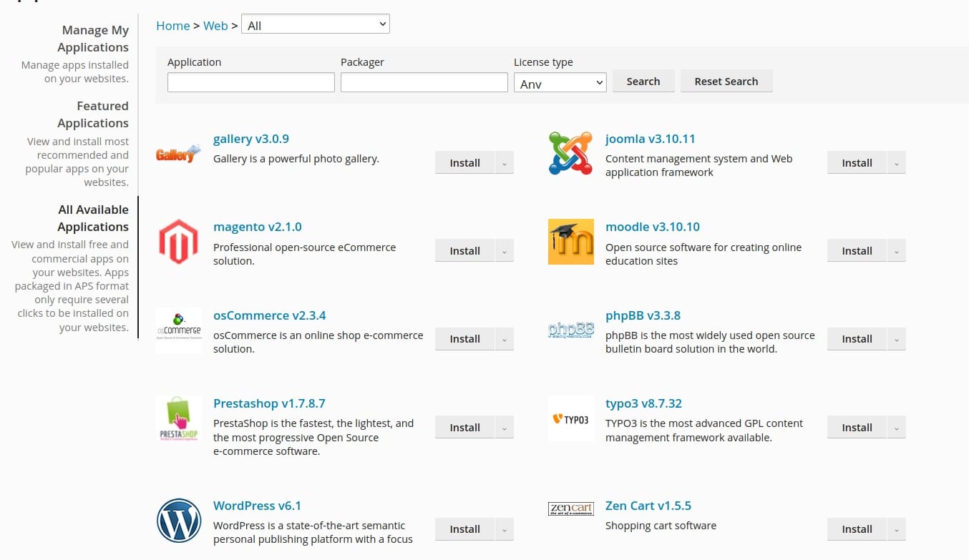969x560 pixels.
Task: Install osCommerce v2.3.4
Action: pyautogui.click(x=464, y=339)
